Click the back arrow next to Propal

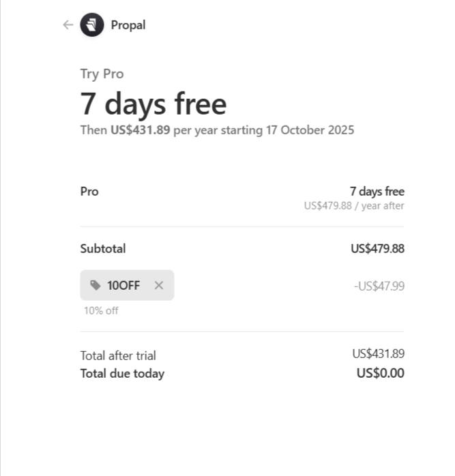pyautogui.click(x=67, y=25)
